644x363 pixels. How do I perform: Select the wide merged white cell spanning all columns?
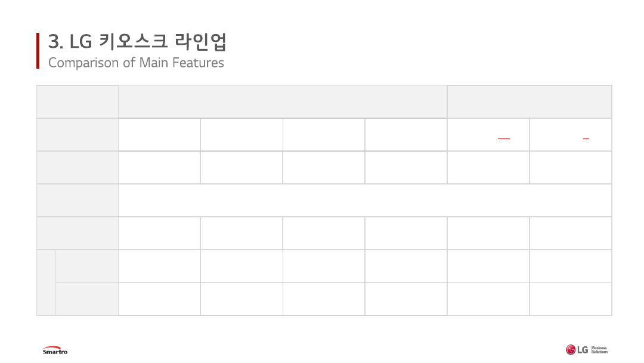pyautogui.click(x=365, y=201)
